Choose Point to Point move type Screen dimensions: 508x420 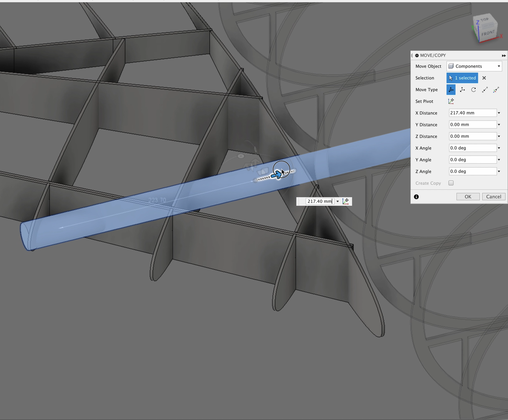pos(485,89)
